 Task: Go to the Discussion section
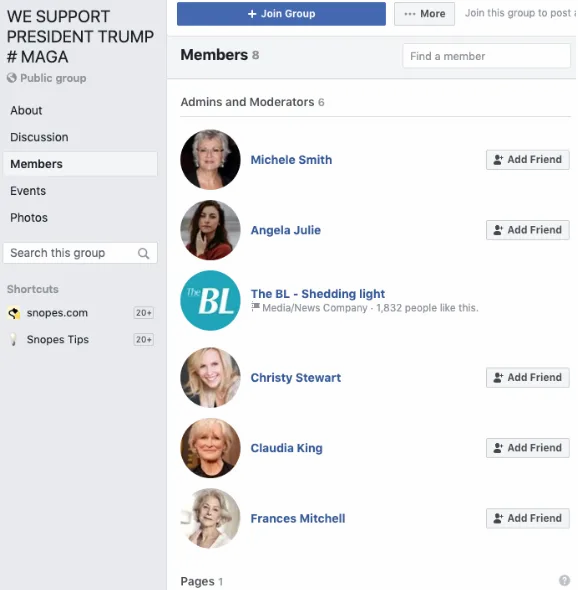[x=39, y=137]
